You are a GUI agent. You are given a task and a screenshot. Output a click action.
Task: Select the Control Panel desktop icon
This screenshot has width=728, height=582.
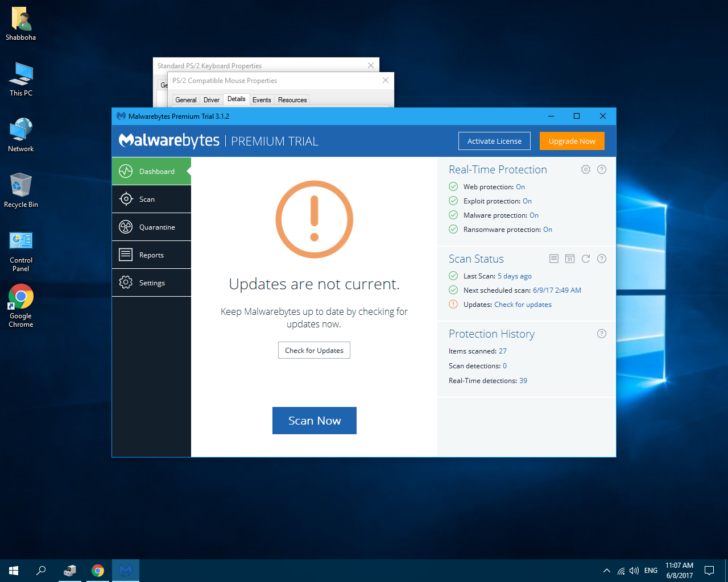tap(21, 251)
